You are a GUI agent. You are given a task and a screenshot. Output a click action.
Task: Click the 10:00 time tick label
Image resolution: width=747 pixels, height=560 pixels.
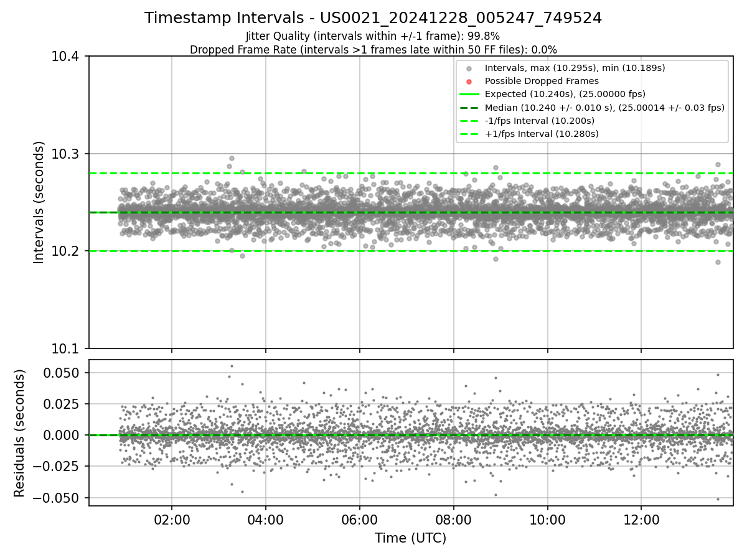coord(548,519)
